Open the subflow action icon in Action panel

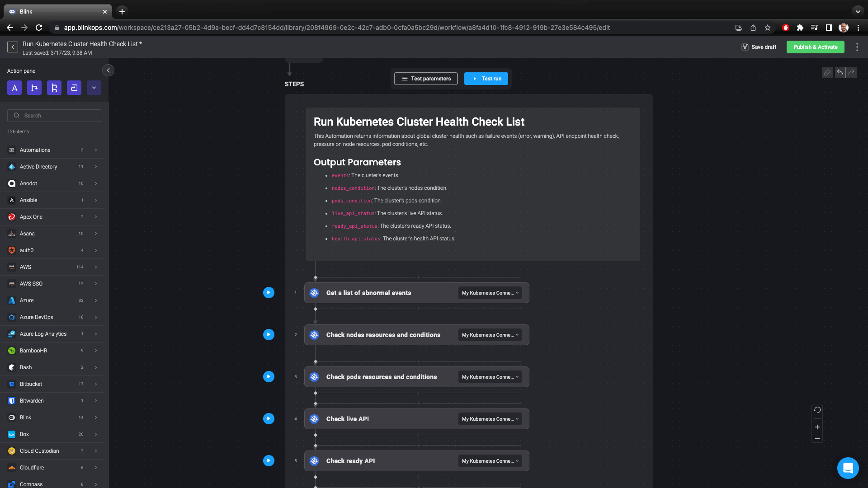coord(74,88)
